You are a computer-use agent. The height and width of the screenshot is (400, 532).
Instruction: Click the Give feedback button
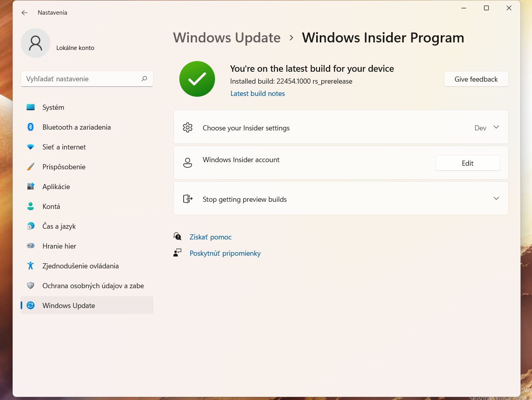tap(476, 79)
